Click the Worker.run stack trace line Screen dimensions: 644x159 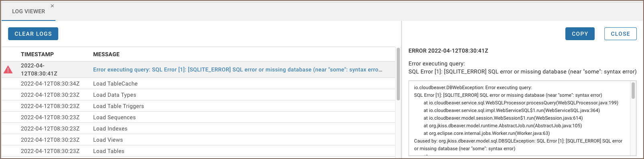(x=487, y=133)
